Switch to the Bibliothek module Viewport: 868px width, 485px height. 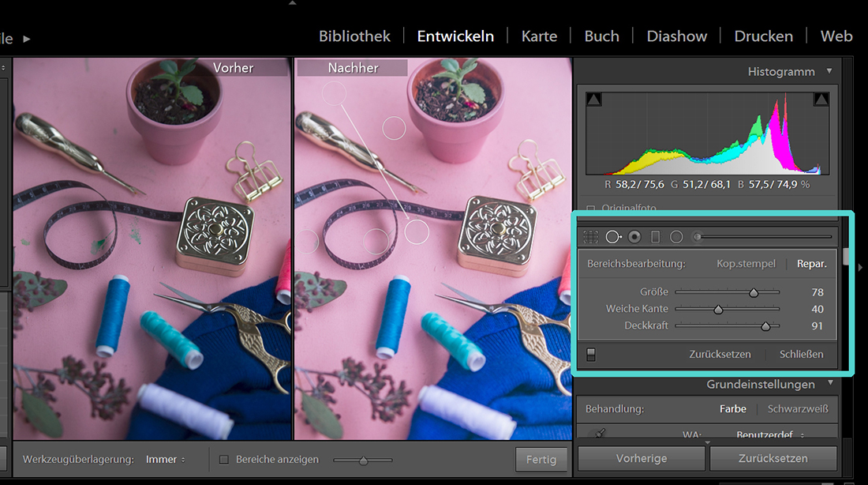pyautogui.click(x=354, y=36)
